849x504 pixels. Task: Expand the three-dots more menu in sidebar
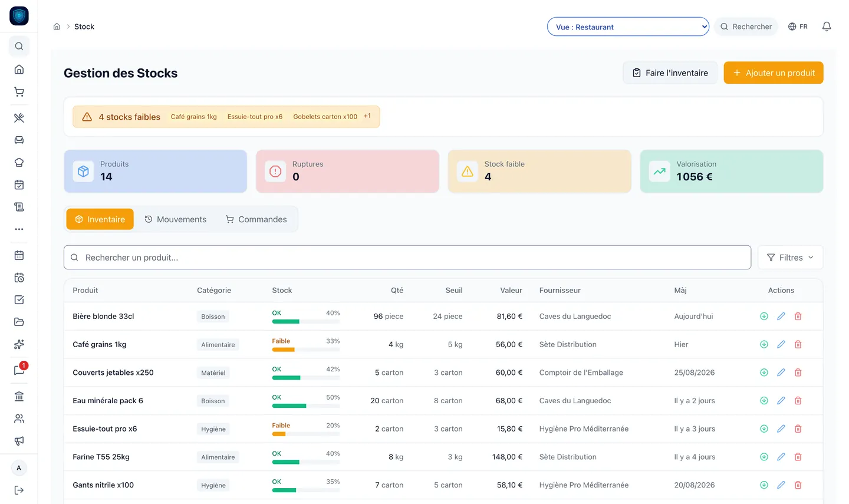(x=19, y=229)
